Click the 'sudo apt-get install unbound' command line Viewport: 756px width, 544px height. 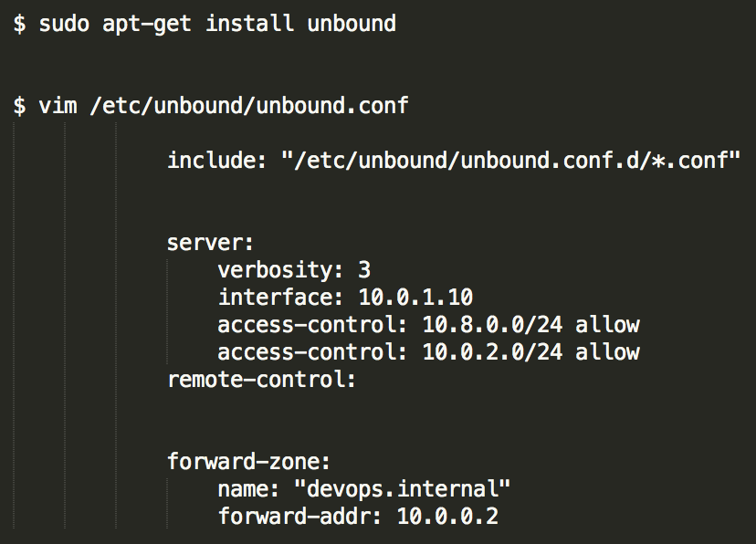(205, 24)
